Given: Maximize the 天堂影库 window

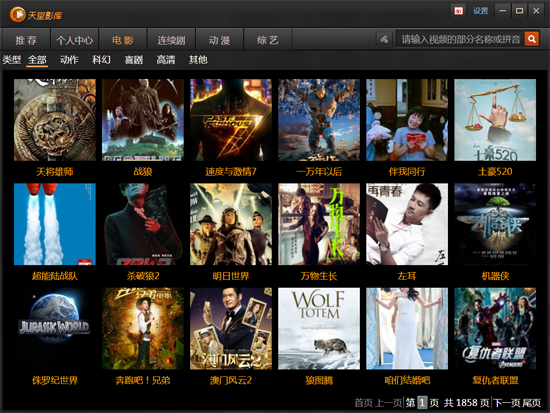Looking at the screenshot, I should point(519,11).
